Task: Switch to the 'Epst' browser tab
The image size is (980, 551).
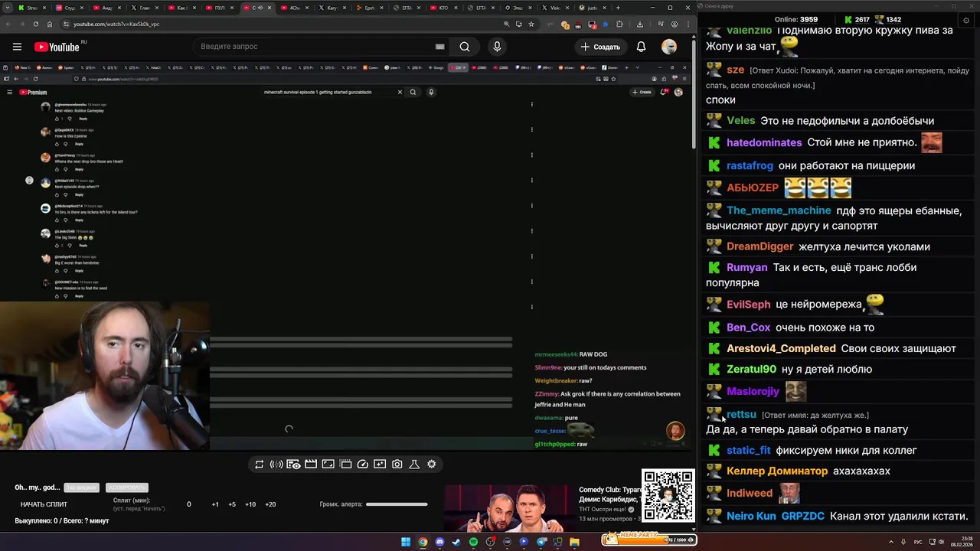Action: (370, 8)
